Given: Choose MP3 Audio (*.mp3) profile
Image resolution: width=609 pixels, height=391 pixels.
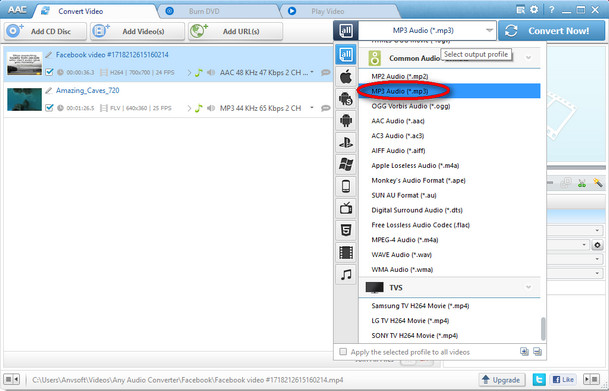Looking at the screenshot, I should [450, 91].
